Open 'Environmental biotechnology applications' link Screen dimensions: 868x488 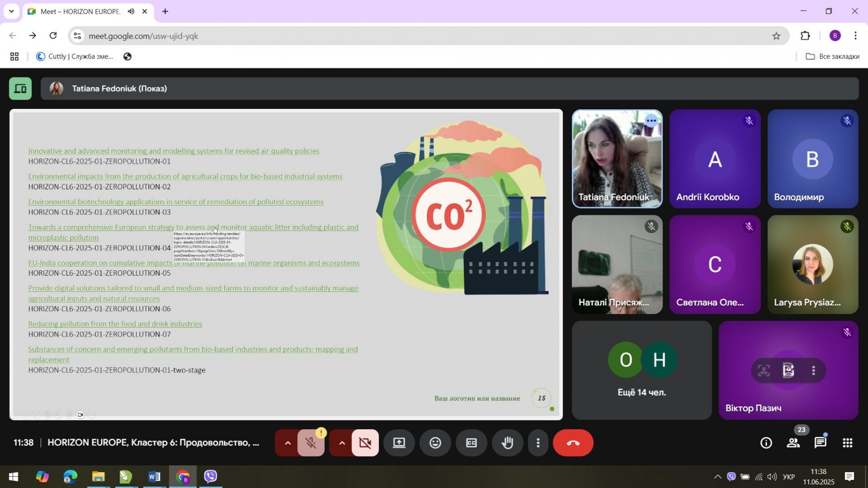176,202
